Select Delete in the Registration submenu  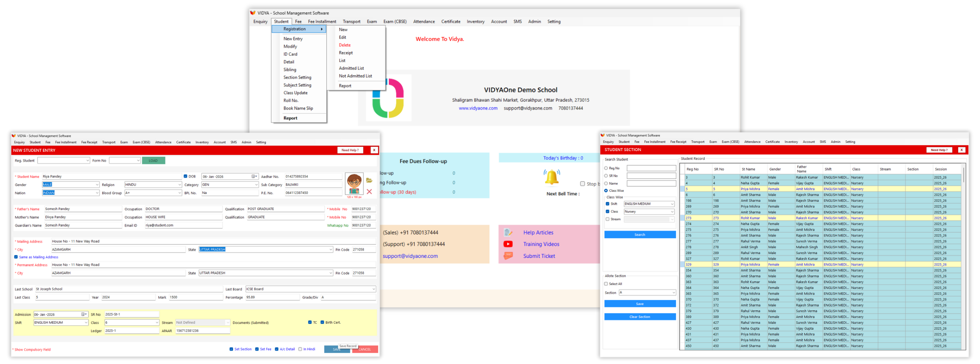coord(345,45)
